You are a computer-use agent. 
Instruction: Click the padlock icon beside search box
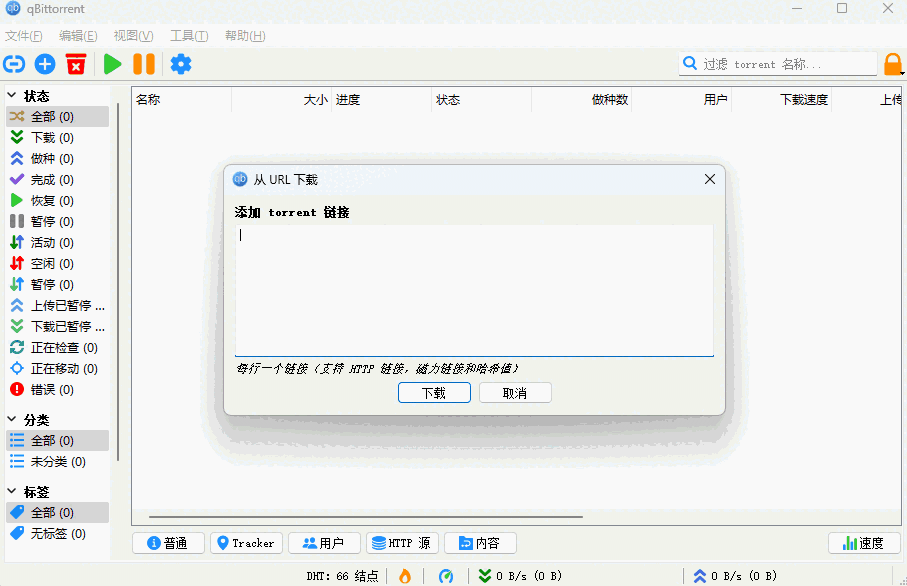coord(894,63)
